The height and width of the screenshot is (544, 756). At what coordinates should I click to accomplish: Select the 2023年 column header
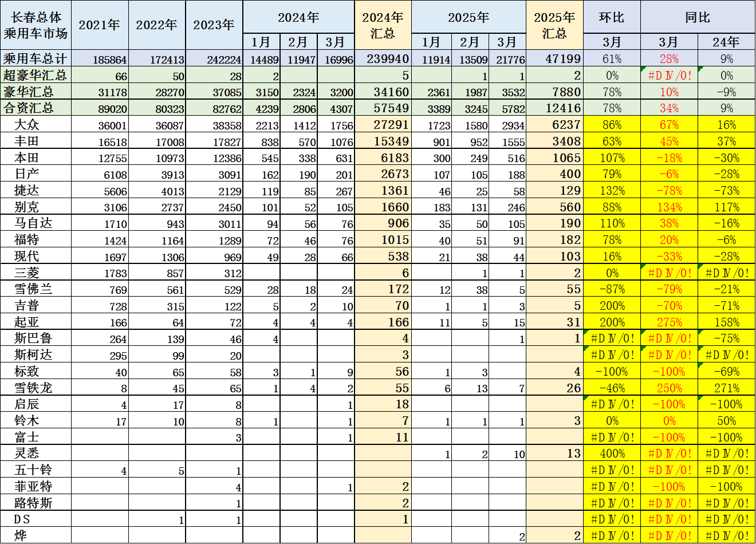[x=214, y=25]
